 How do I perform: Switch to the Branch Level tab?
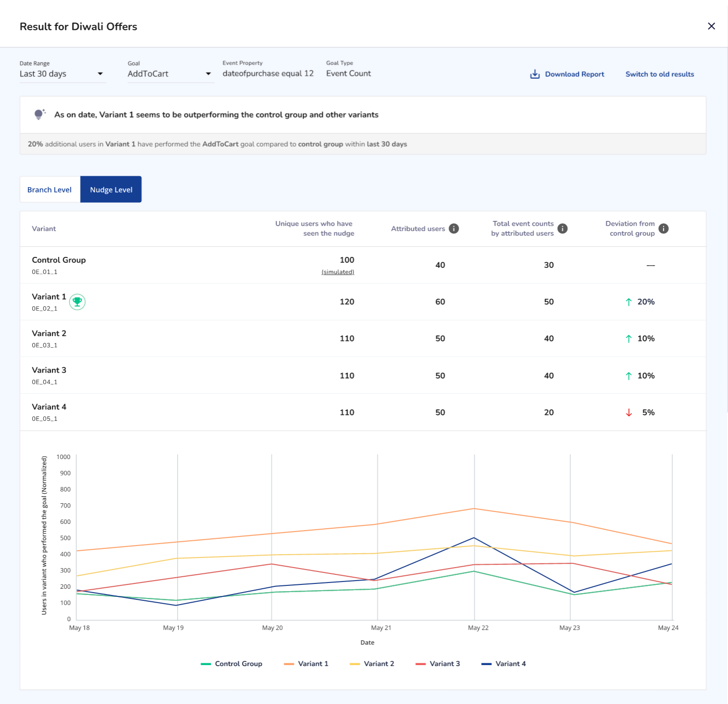click(x=49, y=190)
